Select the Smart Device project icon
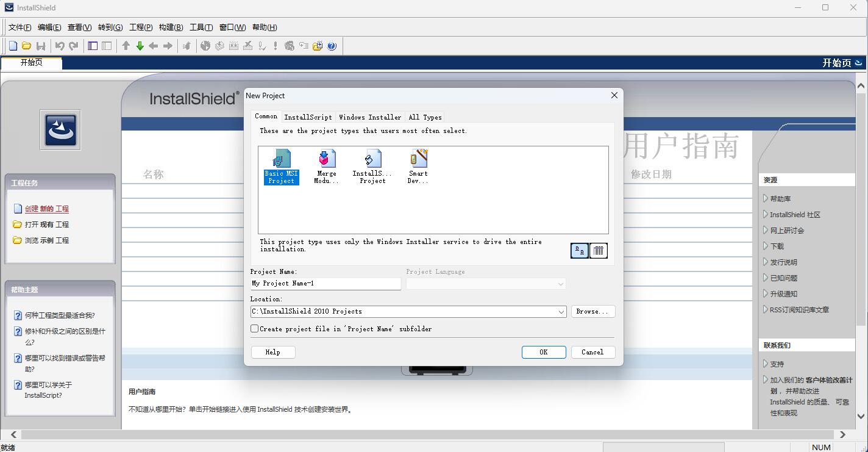Screen dimensions: 868x452 click(418, 167)
